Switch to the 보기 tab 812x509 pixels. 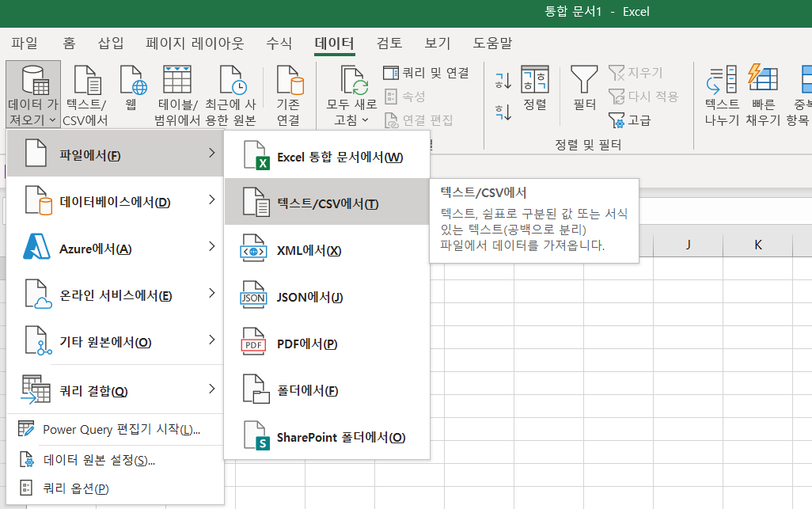pyautogui.click(x=438, y=43)
